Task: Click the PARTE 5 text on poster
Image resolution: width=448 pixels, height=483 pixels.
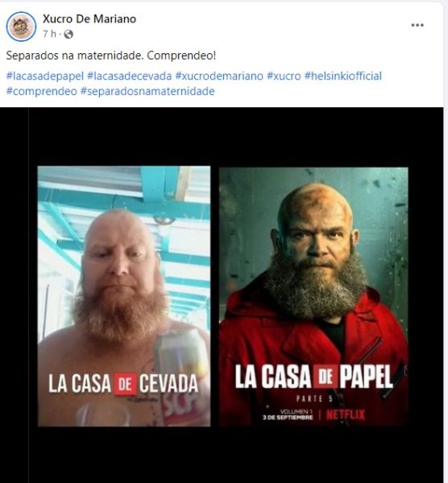Action: (314, 399)
